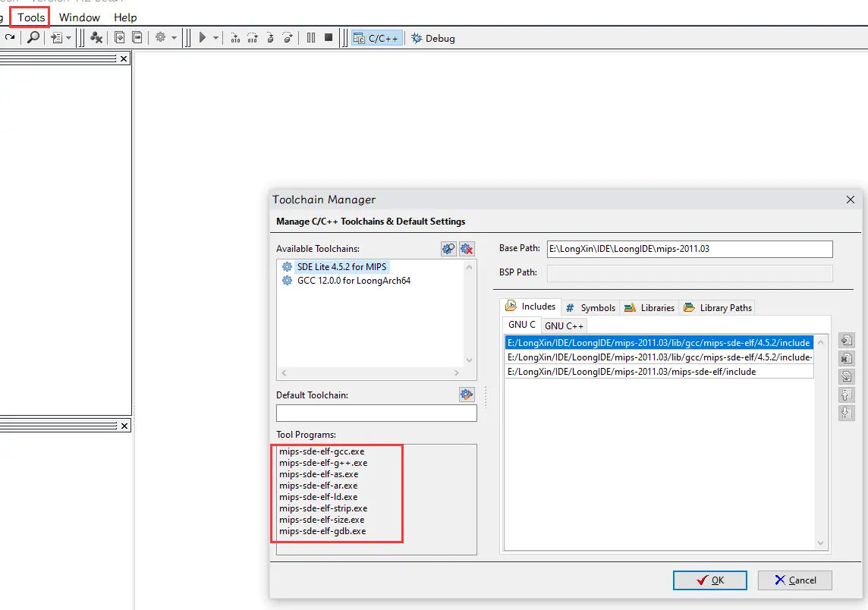Expand dropdown arrow left of the double toolbar separator
This screenshot has height=610, width=868.
(x=68, y=38)
